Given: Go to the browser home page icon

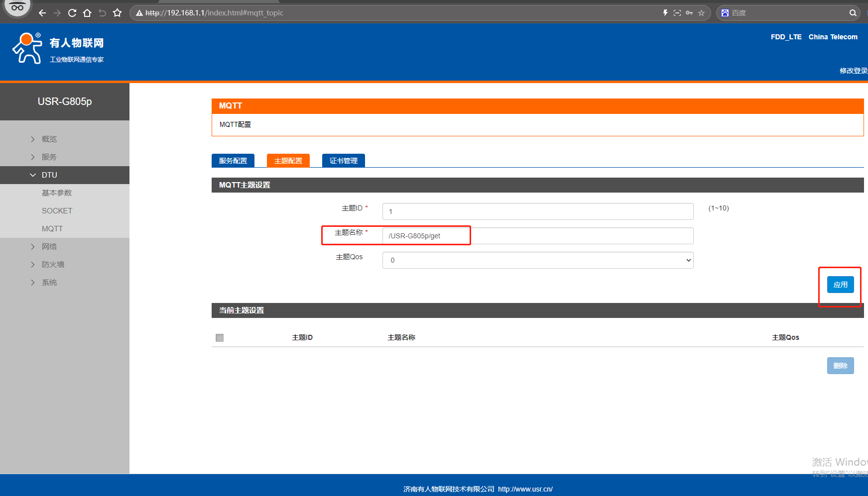Looking at the screenshot, I should click(x=87, y=13).
